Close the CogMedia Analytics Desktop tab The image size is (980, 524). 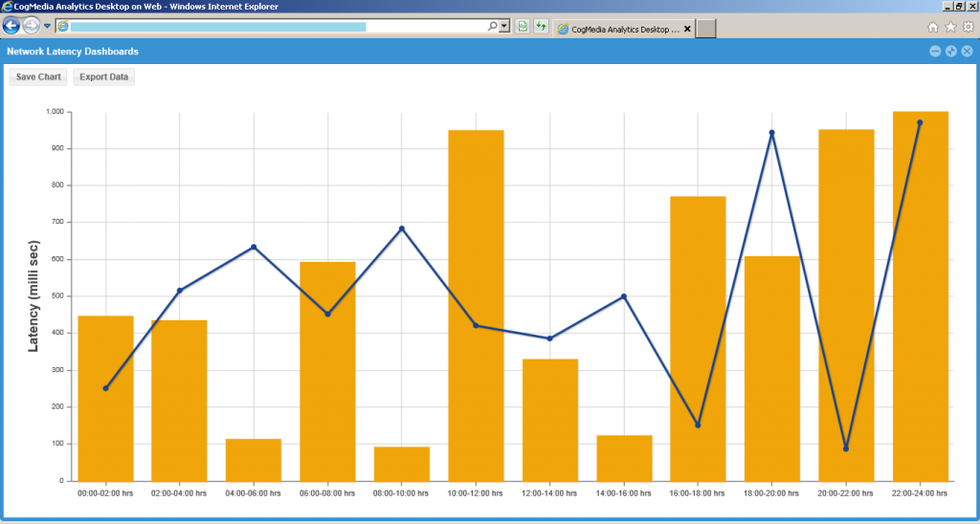click(687, 29)
